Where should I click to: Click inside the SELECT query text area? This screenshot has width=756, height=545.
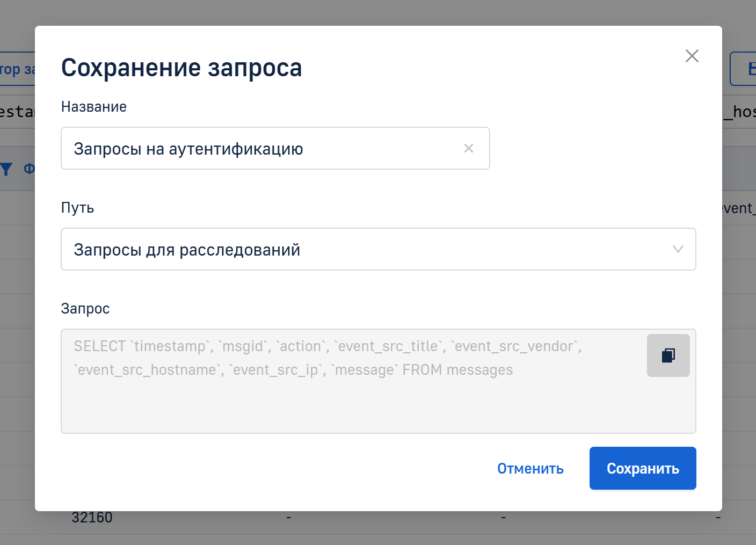[349, 397]
